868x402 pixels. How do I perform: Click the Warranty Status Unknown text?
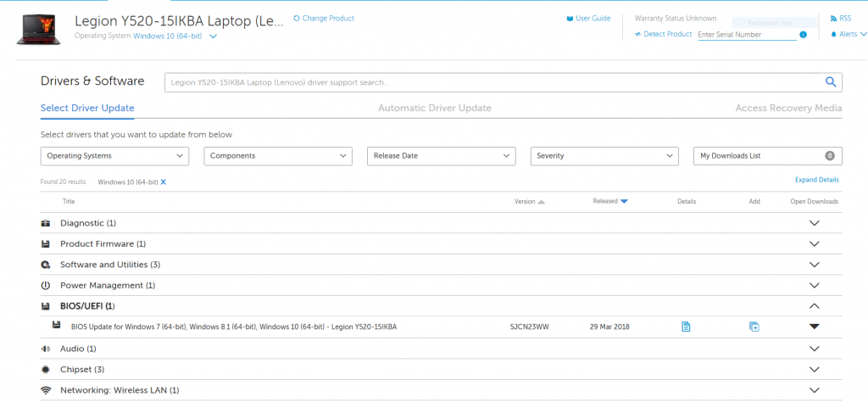point(676,19)
